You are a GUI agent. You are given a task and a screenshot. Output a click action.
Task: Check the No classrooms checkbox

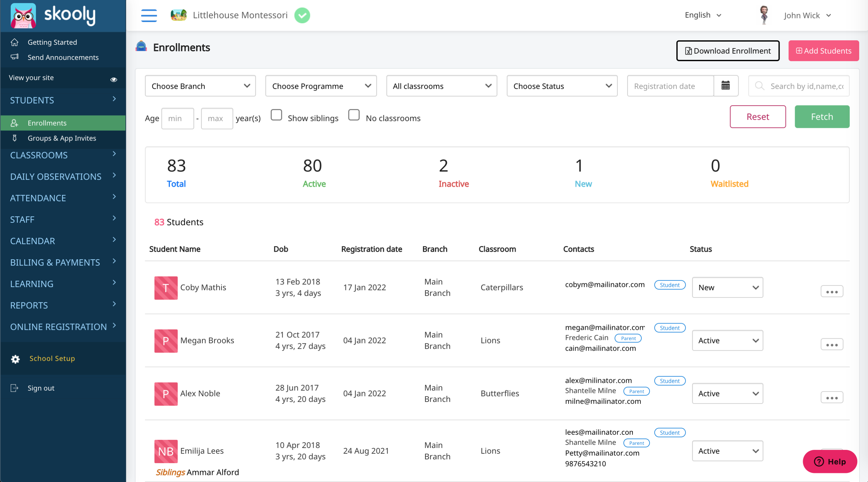pos(354,115)
